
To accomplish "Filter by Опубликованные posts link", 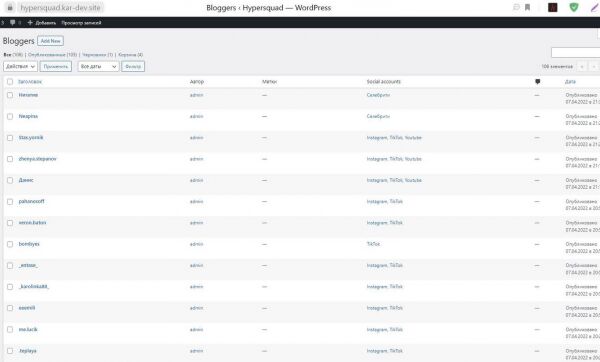I will pyautogui.click(x=52, y=55).
